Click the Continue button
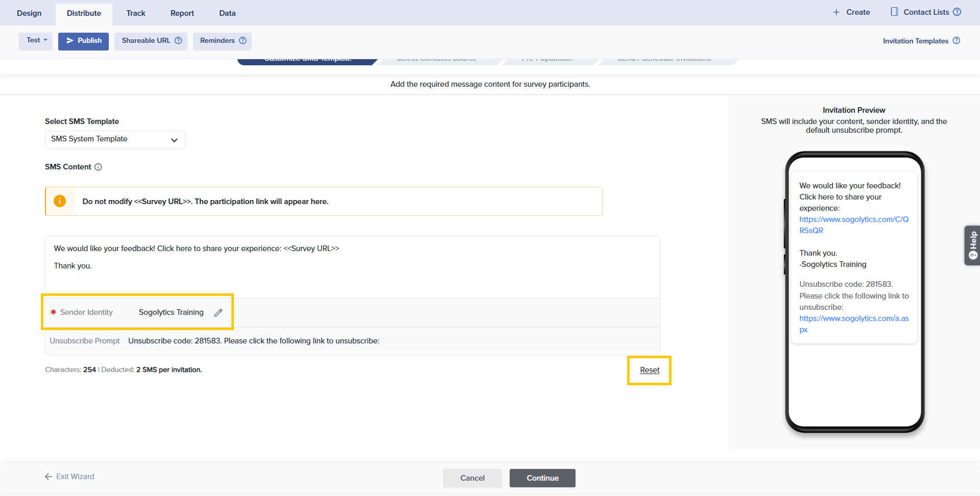This screenshot has width=980, height=496. click(542, 478)
